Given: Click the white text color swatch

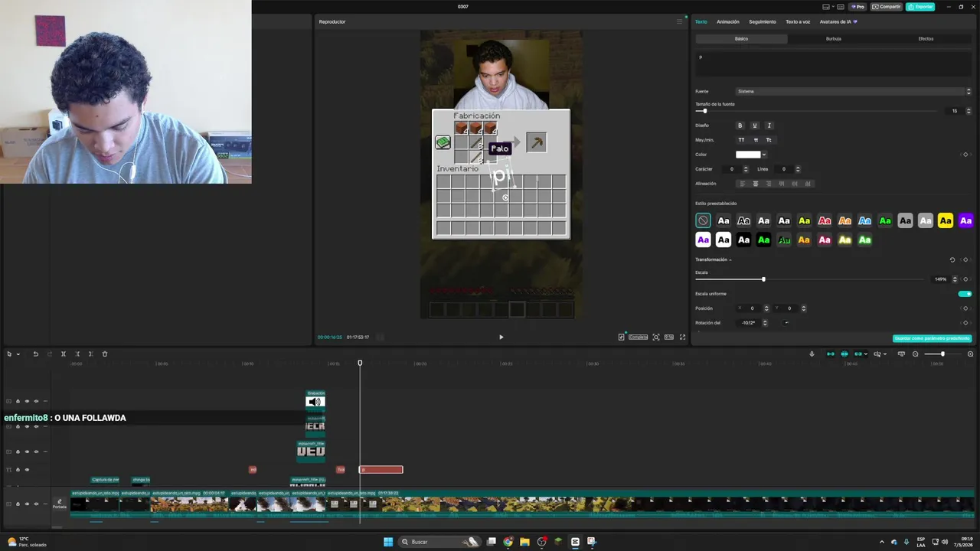Looking at the screenshot, I should point(748,155).
